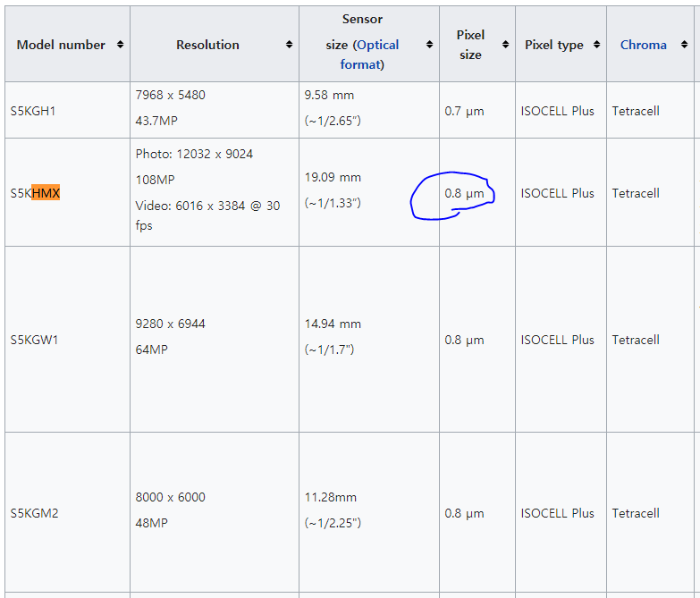This screenshot has height=598, width=700.
Task: Click ISOCELL Plus in the S5KGH1 row
Action: pos(557,111)
